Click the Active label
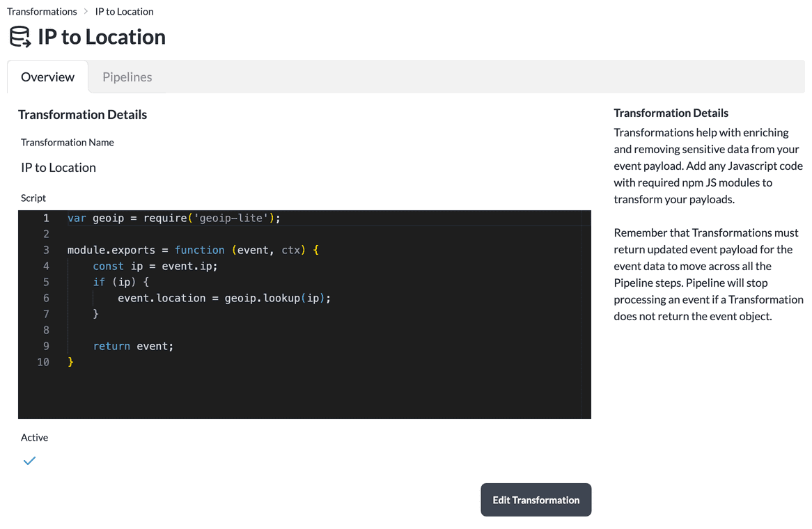The image size is (812, 529). 34,437
